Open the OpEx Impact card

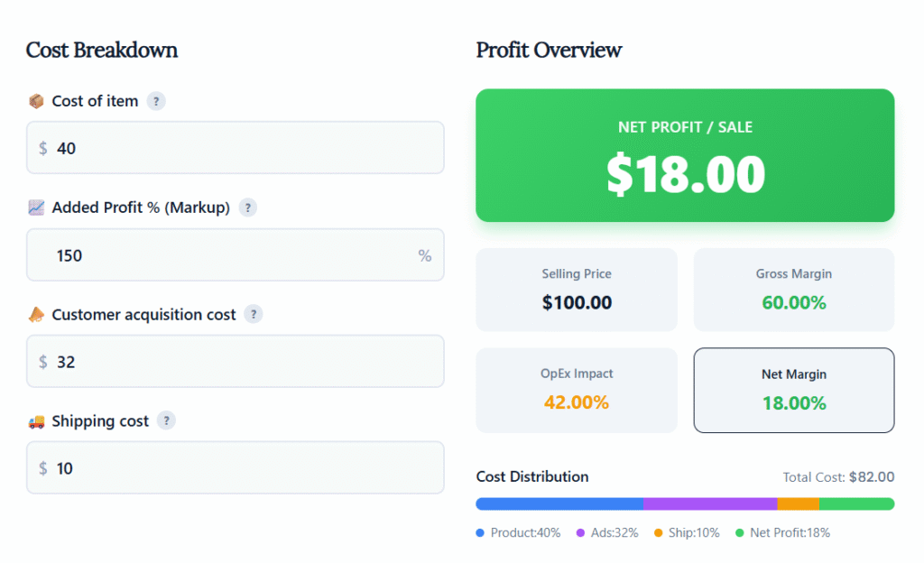click(x=577, y=390)
